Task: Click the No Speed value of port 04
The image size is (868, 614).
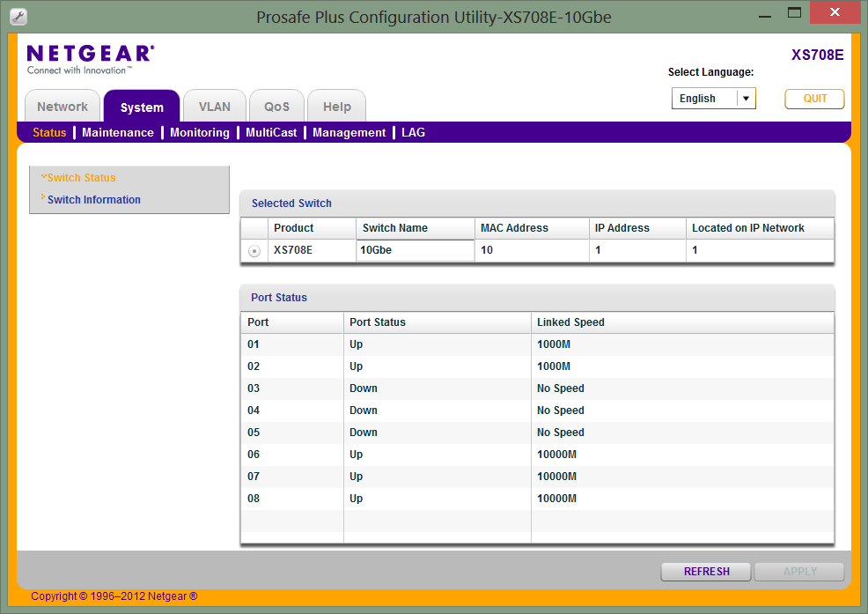Action: (x=560, y=411)
